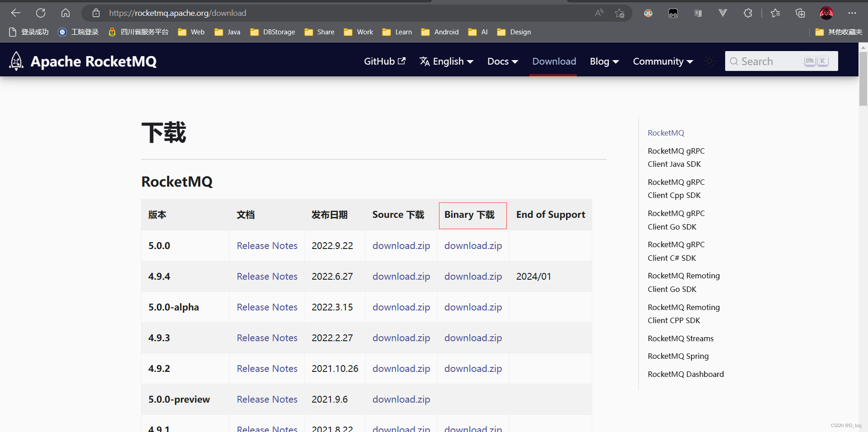Open the GitHub link in navbar
Image resolution: width=868 pixels, height=432 pixels.
point(385,61)
